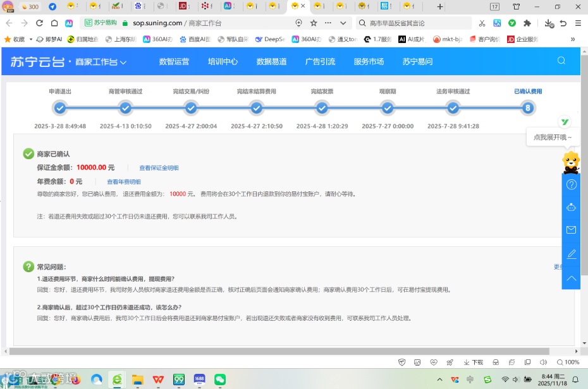Click the lion mascot assistant icon
This screenshot has width=588, height=389.
pos(571,162)
